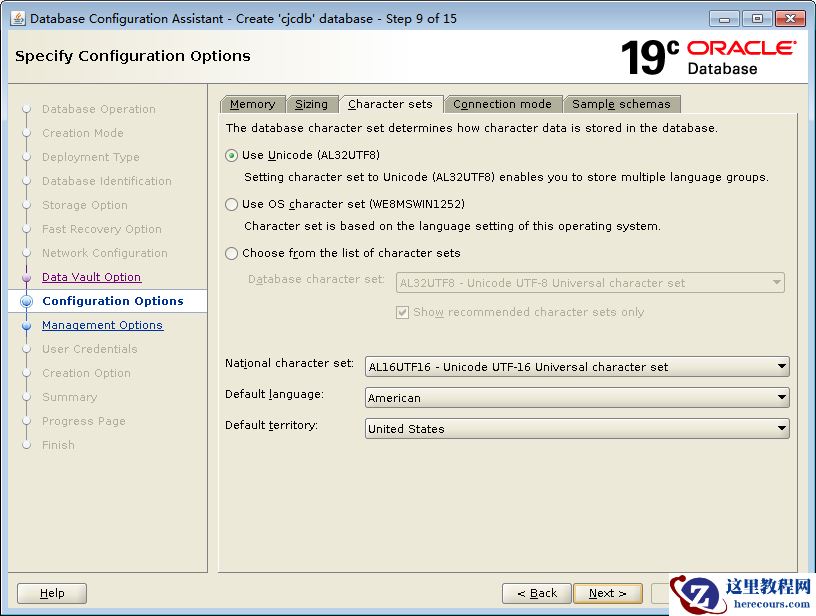The width and height of the screenshot is (816, 616).
Task: Expand the National character set dropdown
Action: pos(577,367)
